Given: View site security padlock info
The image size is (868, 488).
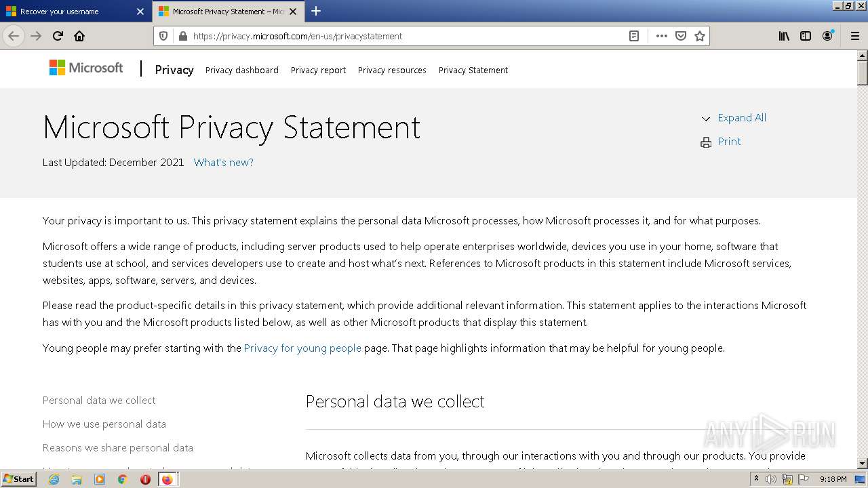Looking at the screenshot, I should (x=182, y=36).
